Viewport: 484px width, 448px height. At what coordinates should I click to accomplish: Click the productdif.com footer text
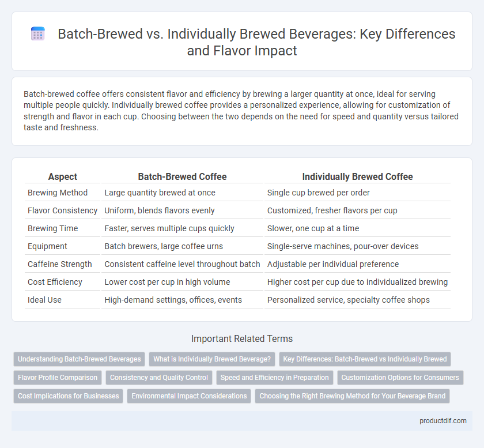(443, 421)
